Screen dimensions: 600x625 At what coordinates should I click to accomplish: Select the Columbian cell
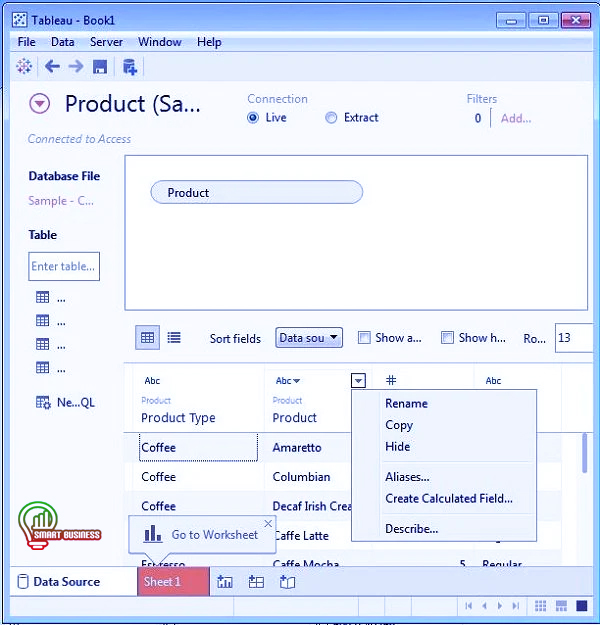(x=301, y=477)
